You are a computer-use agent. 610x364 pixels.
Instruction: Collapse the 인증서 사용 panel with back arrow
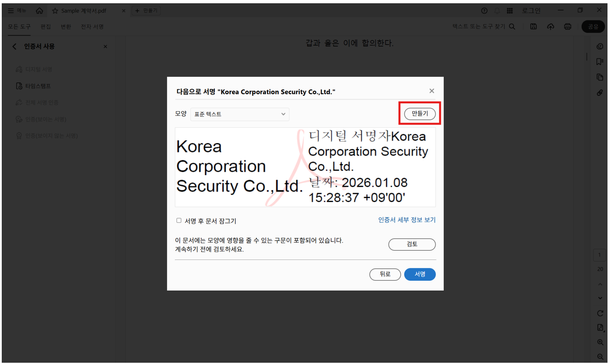(x=14, y=46)
